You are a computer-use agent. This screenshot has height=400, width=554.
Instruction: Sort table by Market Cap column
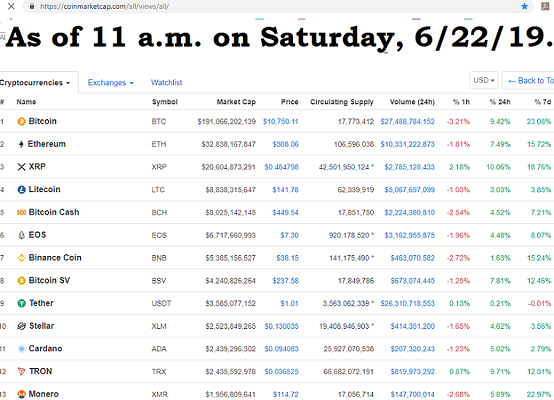(236, 102)
